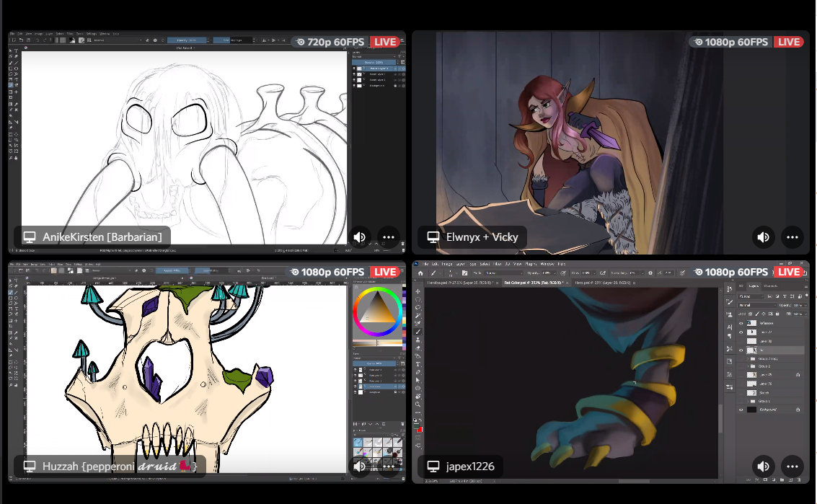Toggle visibility of top layer in japex1226's panel
Image resolution: width=817 pixels, height=504 pixels.
741,323
